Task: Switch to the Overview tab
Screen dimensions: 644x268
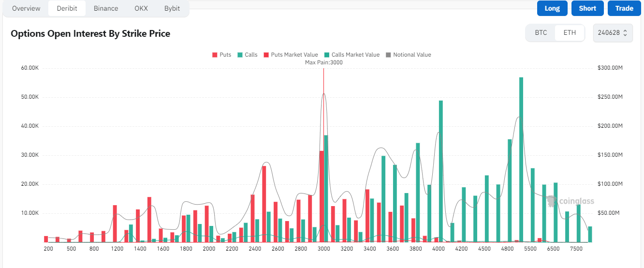Action: click(26, 8)
